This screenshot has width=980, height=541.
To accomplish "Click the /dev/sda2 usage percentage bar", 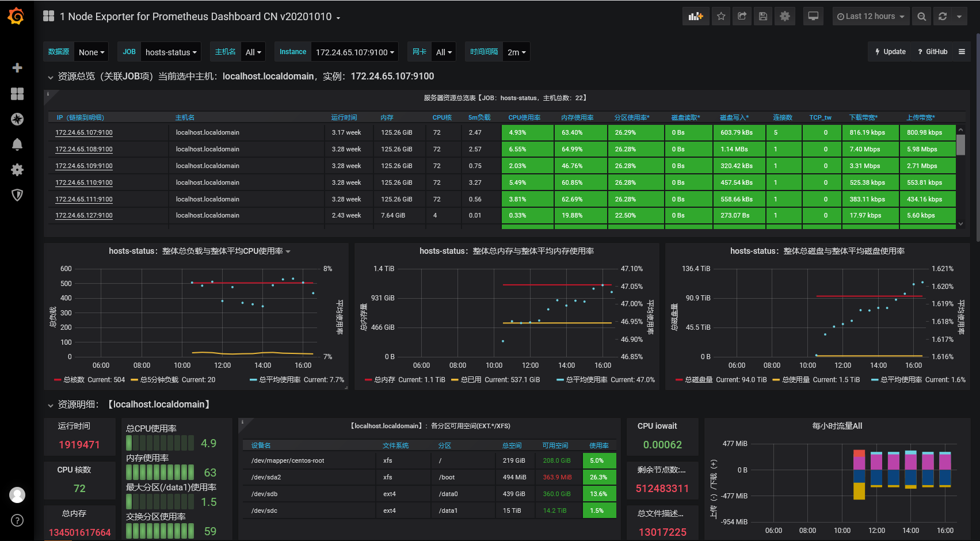I will coord(599,477).
